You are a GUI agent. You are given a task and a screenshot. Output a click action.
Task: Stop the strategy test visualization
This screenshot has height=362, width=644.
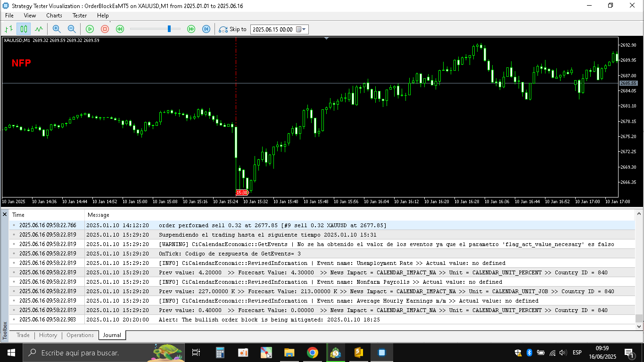(x=105, y=29)
